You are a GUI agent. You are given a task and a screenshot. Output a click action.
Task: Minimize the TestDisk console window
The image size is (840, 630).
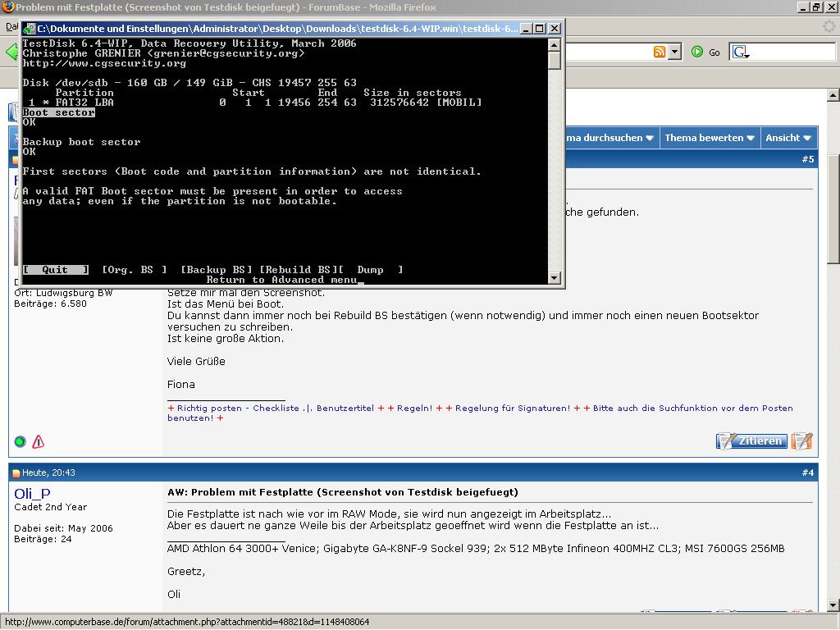[x=526, y=29]
